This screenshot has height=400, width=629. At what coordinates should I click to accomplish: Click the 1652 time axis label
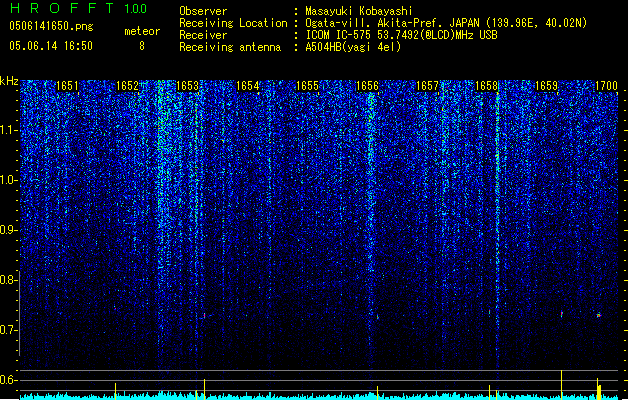click(127, 86)
